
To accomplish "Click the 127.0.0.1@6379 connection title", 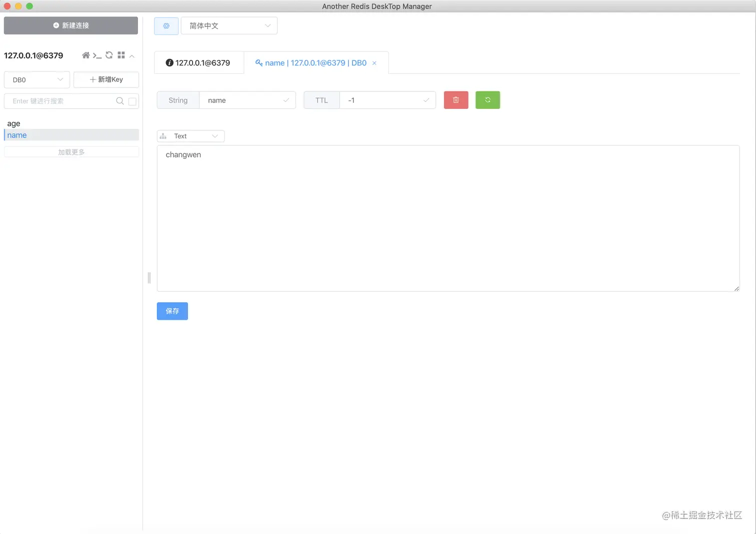I will pyautogui.click(x=33, y=55).
